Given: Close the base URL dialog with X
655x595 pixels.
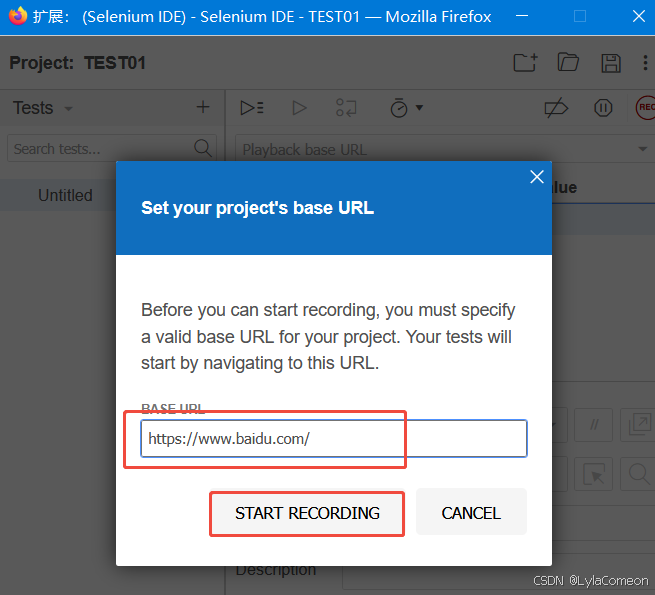Looking at the screenshot, I should tap(537, 177).
